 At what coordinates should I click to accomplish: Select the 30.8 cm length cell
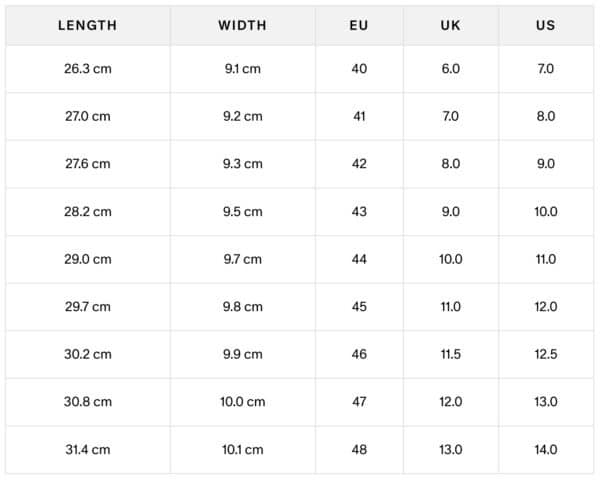point(87,402)
